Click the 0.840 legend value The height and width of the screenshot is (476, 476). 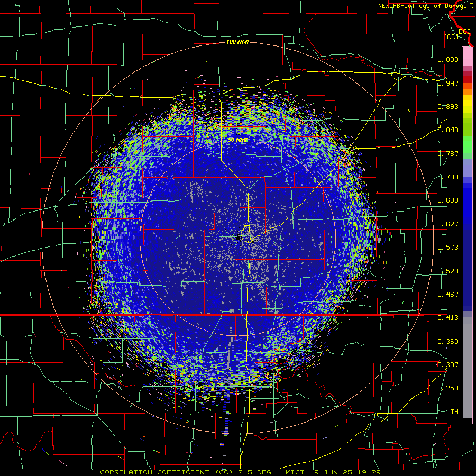[x=448, y=130]
